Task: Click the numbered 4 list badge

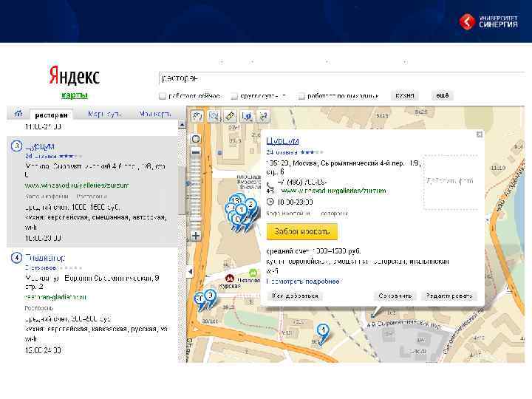Action: pyautogui.click(x=16, y=258)
